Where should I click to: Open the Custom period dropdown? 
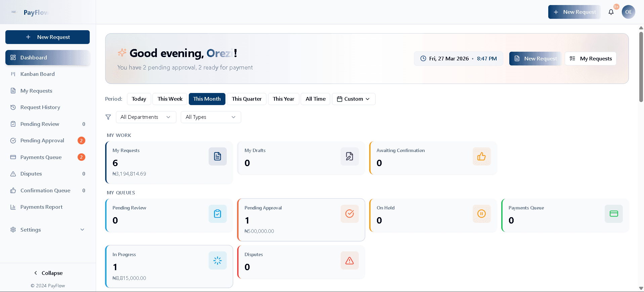click(354, 99)
